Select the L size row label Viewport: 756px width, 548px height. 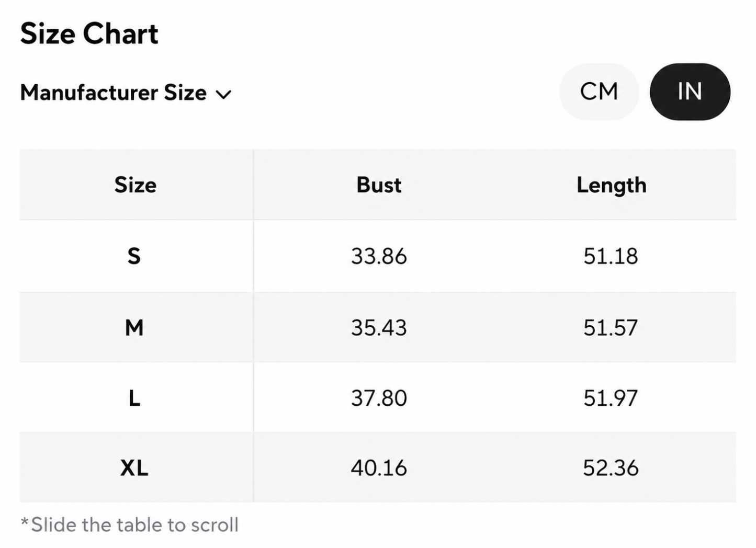point(134,398)
